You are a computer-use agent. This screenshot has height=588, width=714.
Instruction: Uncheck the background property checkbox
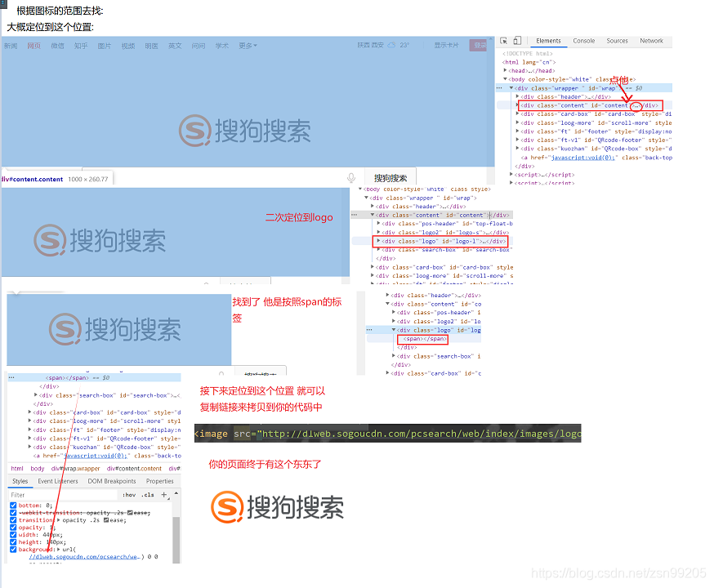13,550
